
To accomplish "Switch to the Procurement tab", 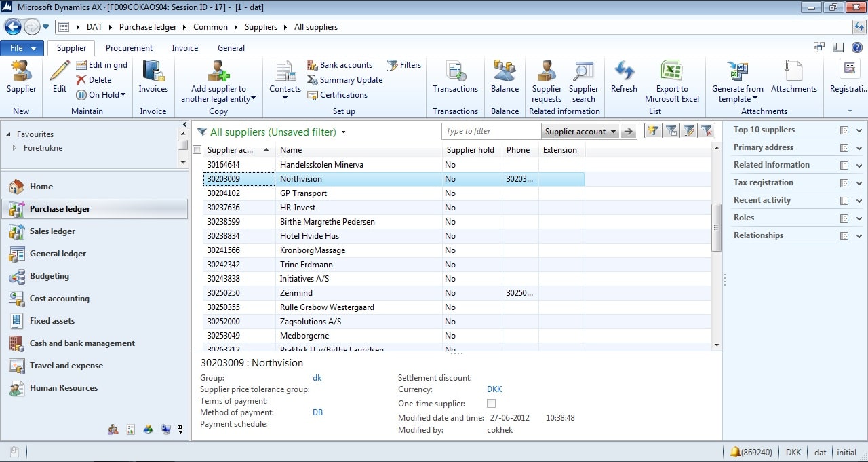I will pos(129,48).
